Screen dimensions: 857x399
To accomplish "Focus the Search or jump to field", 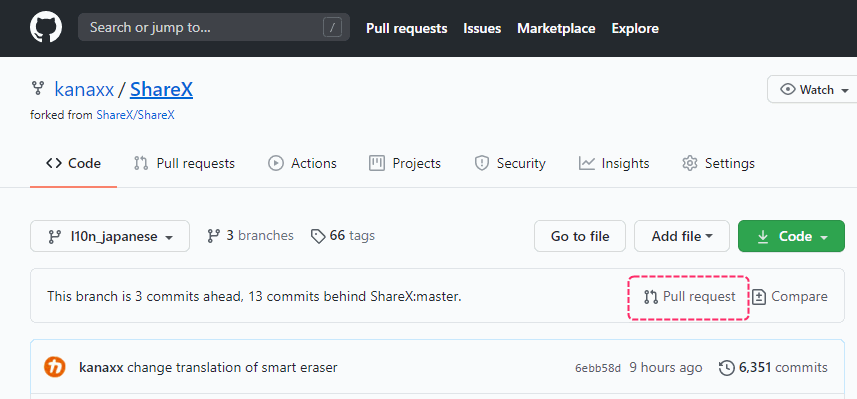I will coord(214,27).
